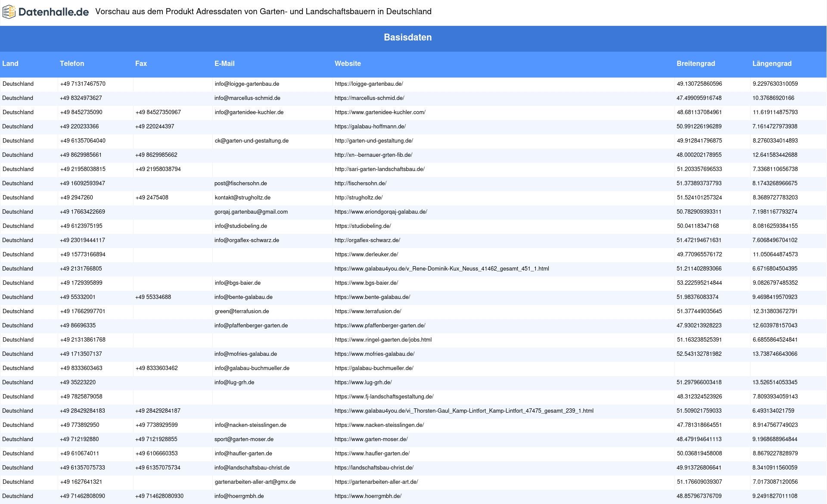Select the Land column header
The width and height of the screenshot is (827, 504).
10,63
